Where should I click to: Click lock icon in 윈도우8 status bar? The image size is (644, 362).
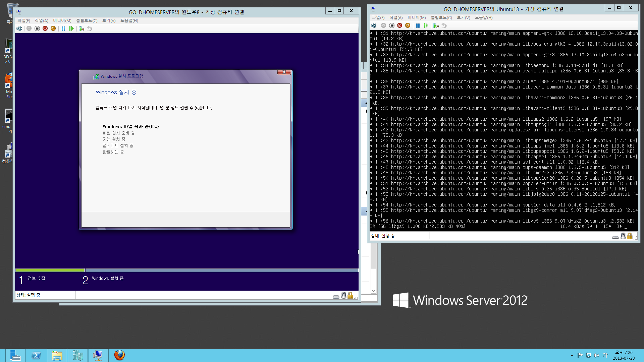[x=350, y=295]
